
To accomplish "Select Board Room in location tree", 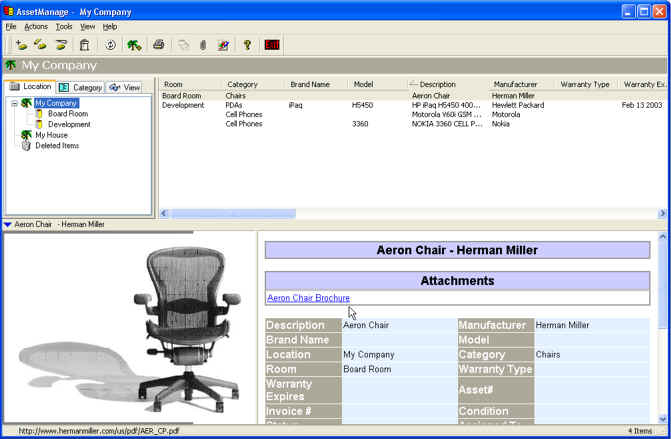I will [x=68, y=114].
